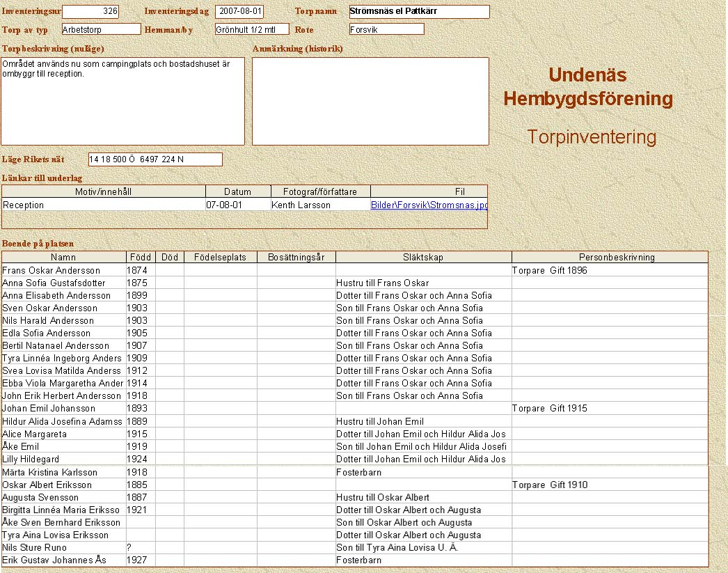Viewport: 728px width, 573px height.
Task: Click the Torpnamn field Strömsnäs el Pattkärr
Action: [419, 12]
